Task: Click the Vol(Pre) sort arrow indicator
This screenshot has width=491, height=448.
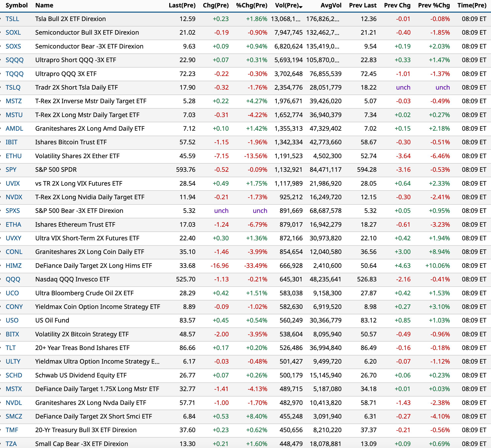Action: click(301, 7)
